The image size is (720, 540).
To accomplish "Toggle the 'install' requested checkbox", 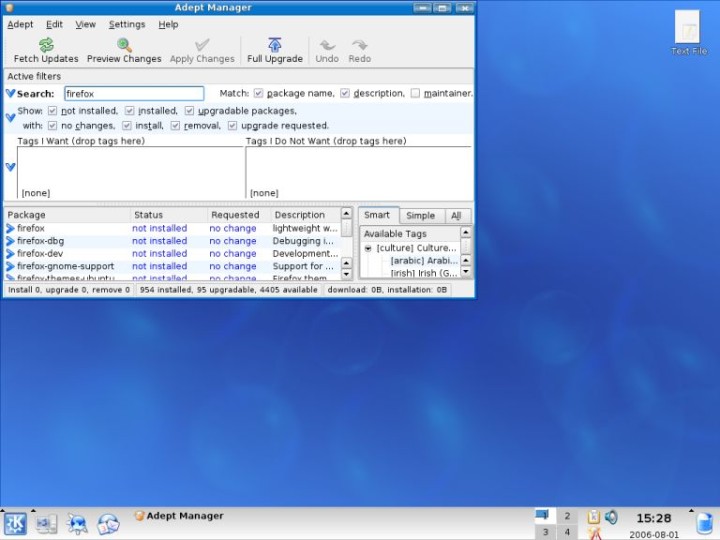I will click(127, 125).
